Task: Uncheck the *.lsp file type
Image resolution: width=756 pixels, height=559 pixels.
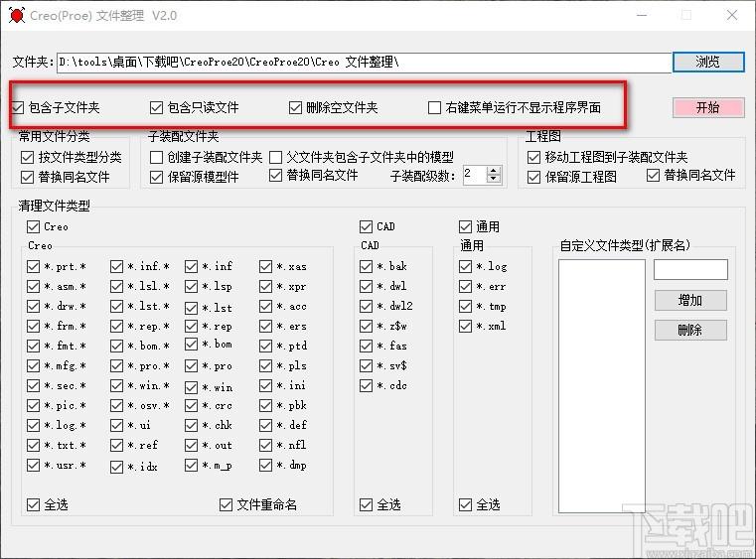Action: pos(192,286)
